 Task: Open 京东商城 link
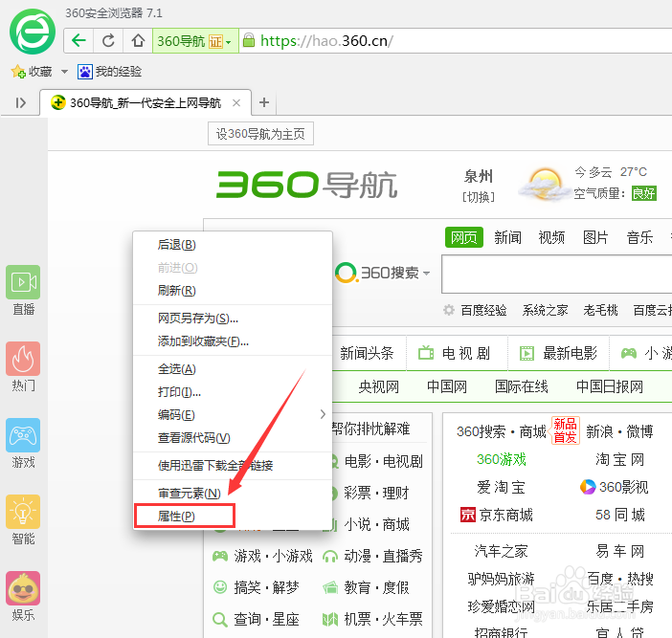point(497,515)
